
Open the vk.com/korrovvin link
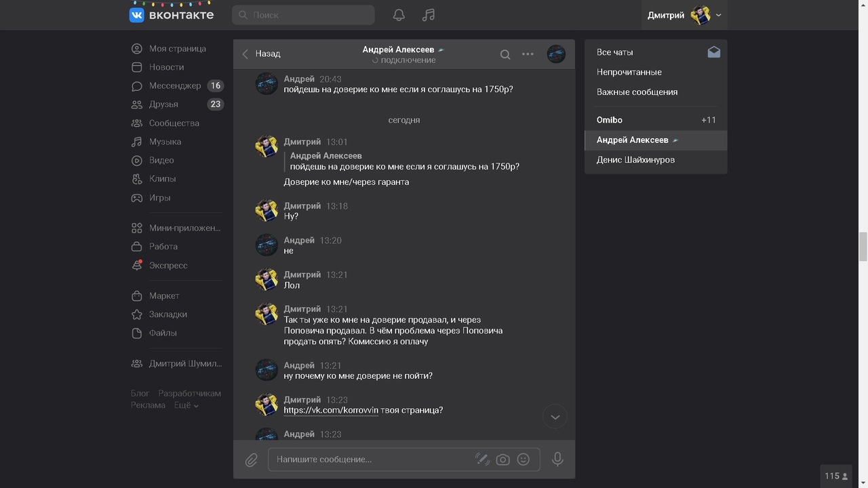click(x=330, y=410)
